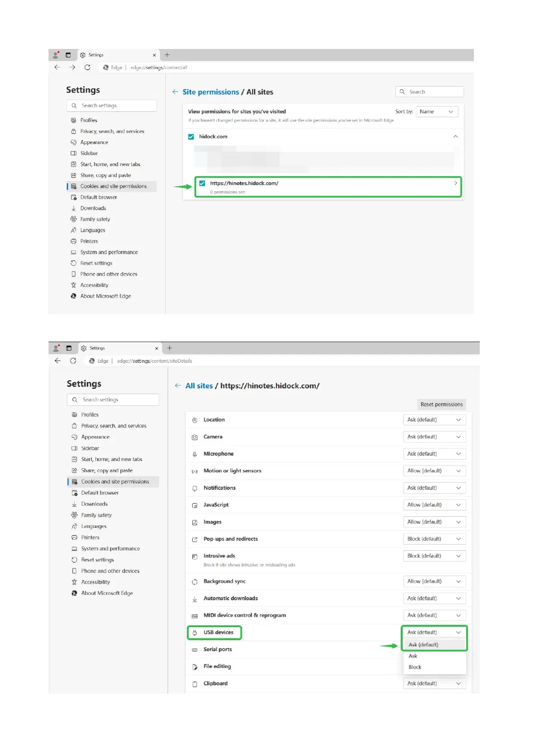Click the USB devices plug icon
The width and height of the screenshot is (535, 756).
click(x=195, y=633)
